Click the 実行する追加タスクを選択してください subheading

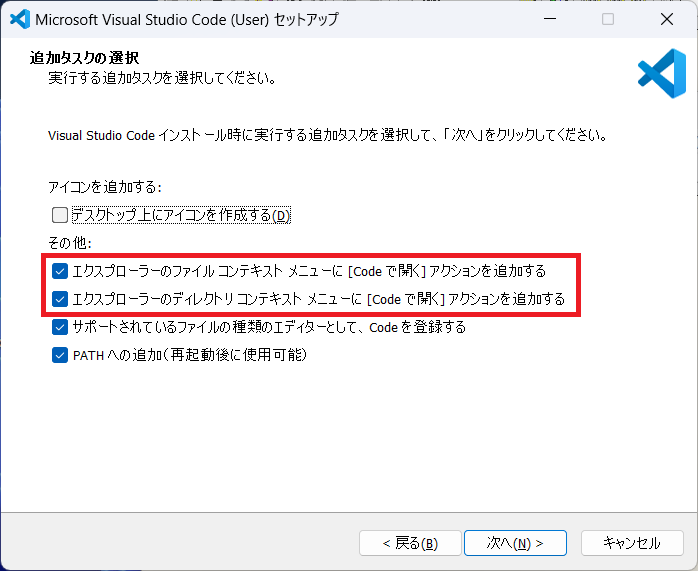tap(162, 78)
